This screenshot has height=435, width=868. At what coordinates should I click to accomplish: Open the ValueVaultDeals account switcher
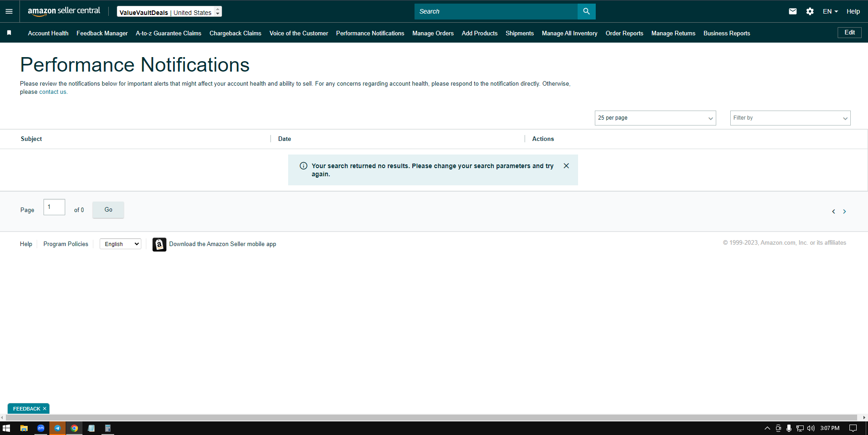(169, 12)
